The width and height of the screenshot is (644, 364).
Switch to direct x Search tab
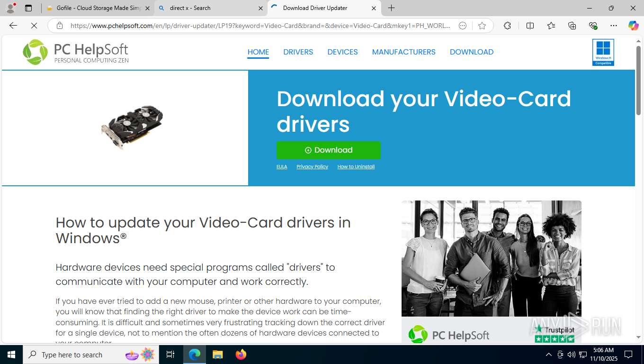(211, 8)
